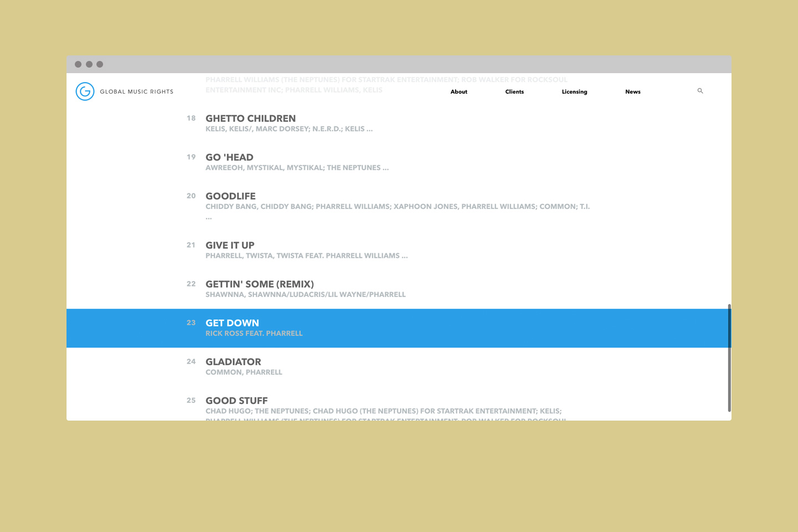Open Gettin' Some (Remix) entry

click(x=259, y=284)
